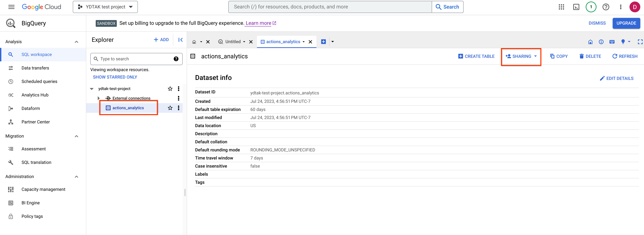Click the Analytics Hub sidebar icon
The height and width of the screenshot is (235, 644).
click(x=11, y=95)
